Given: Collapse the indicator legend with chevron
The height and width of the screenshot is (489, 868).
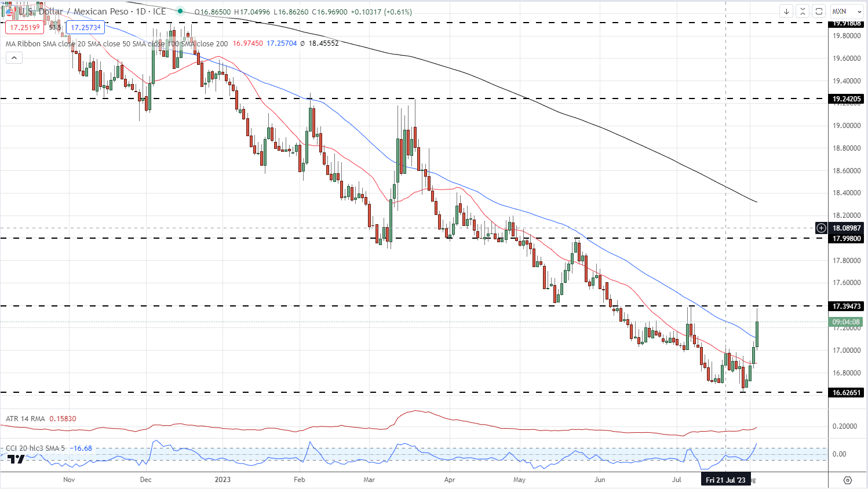Looking at the screenshot, I should tap(14, 57).
